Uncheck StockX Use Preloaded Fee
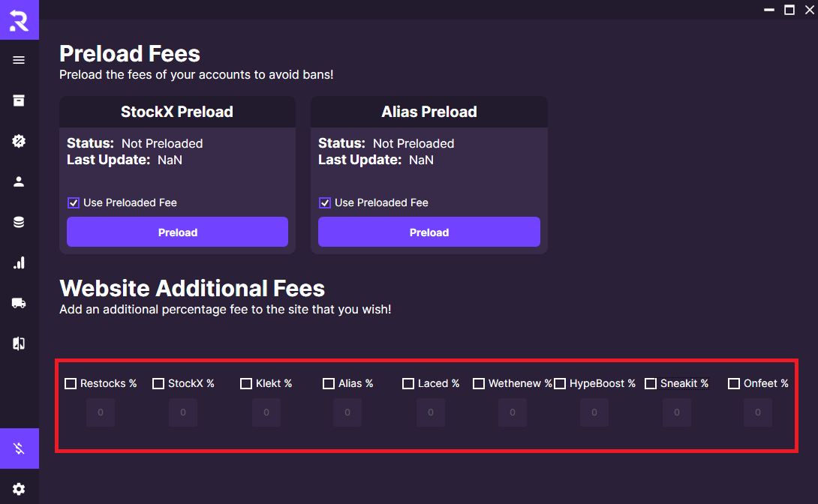 (x=74, y=202)
